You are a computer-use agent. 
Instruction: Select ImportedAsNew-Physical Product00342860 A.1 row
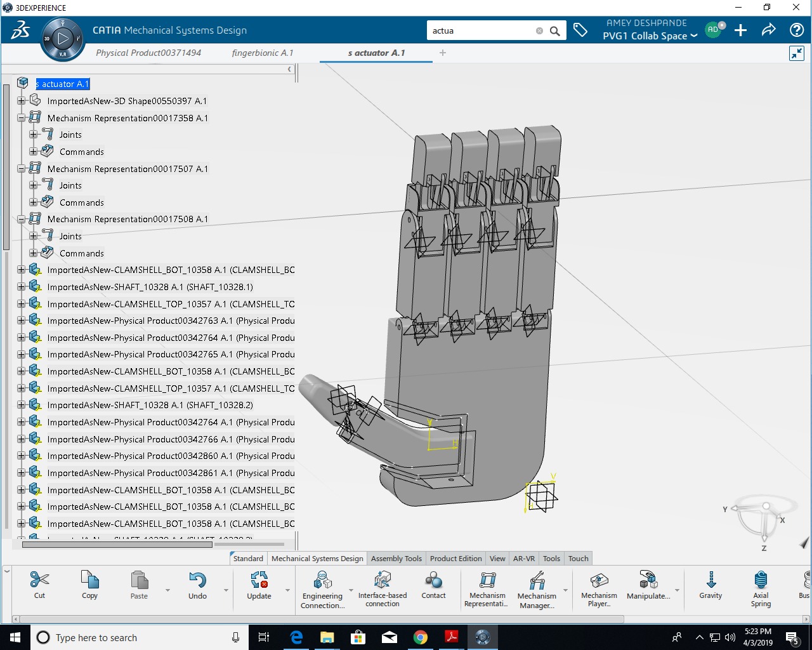click(x=171, y=456)
